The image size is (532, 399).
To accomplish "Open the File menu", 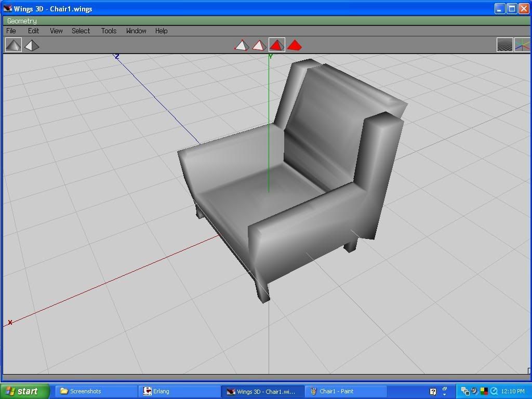I will click(10, 31).
